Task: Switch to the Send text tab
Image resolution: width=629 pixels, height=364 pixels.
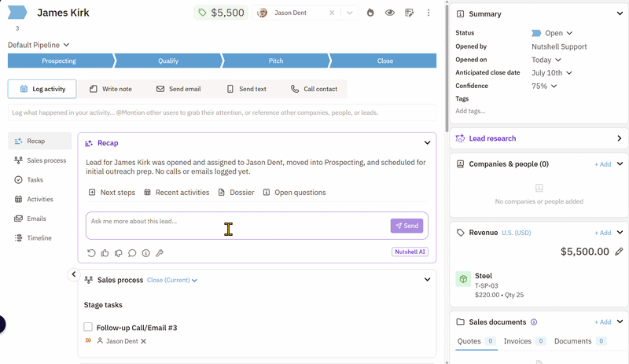Action: [247, 89]
